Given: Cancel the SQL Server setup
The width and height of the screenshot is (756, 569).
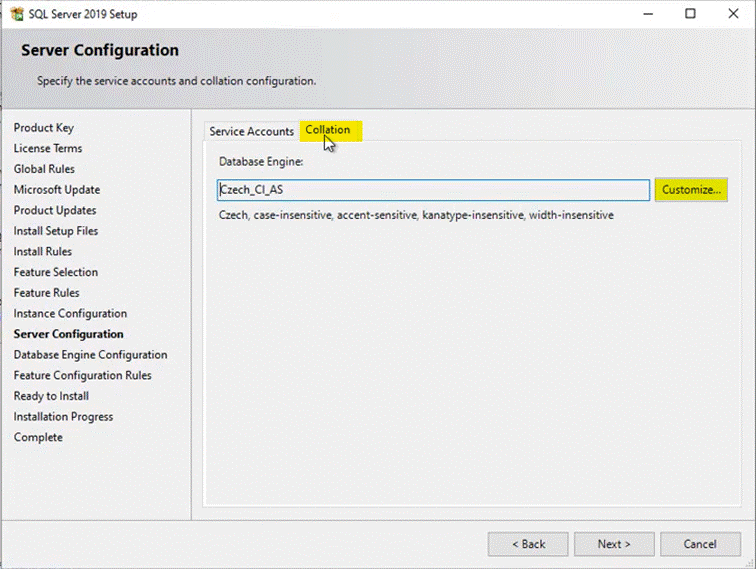Looking at the screenshot, I should point(700,544).
